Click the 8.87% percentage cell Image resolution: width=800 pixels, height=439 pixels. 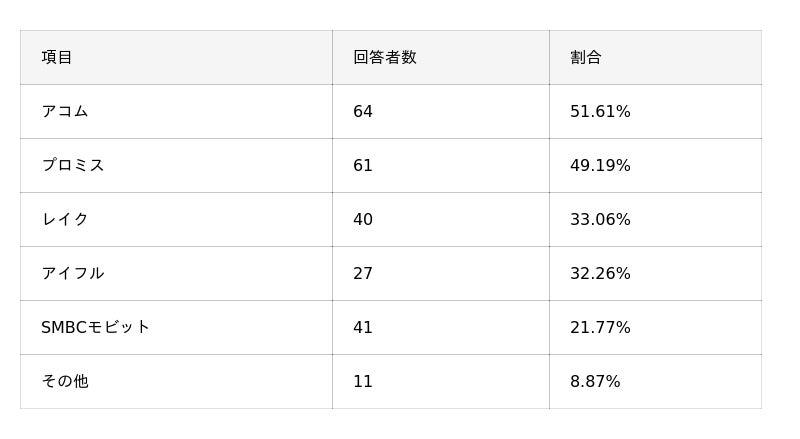coord(595,382)
